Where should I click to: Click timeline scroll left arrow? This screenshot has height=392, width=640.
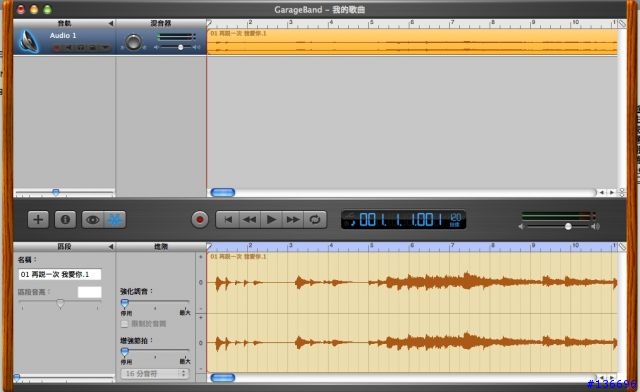(x=601, y=192)
